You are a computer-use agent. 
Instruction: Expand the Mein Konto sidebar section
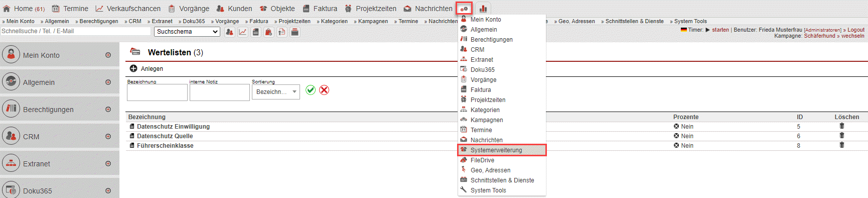pyautogui.click(x=108, y=55)
